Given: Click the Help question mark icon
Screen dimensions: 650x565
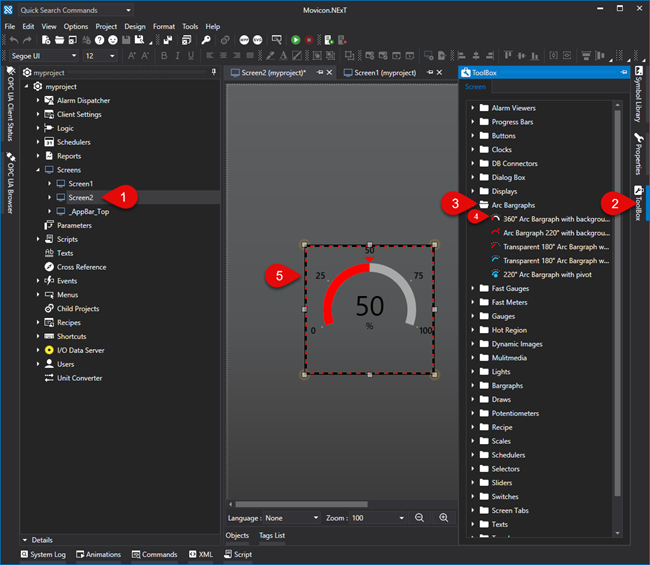Looking at the screenshot, I should 99,40.
